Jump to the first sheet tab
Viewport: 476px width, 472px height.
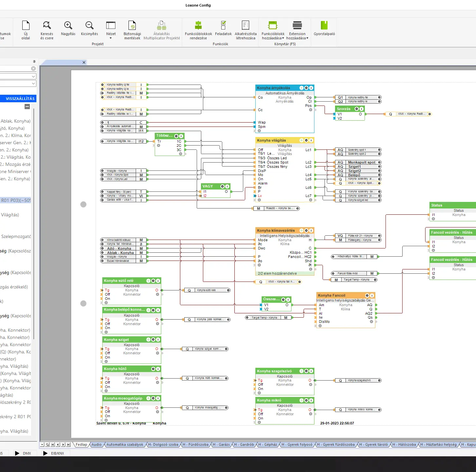(53, 445)
